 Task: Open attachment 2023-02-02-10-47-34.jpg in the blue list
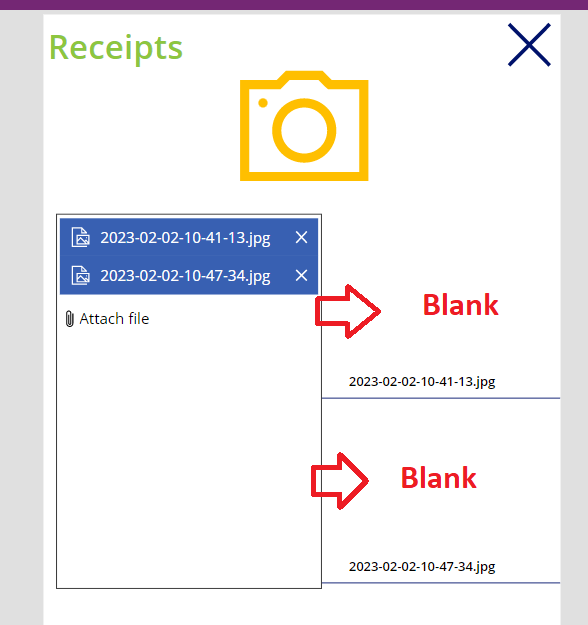click(x=185, y=276)
